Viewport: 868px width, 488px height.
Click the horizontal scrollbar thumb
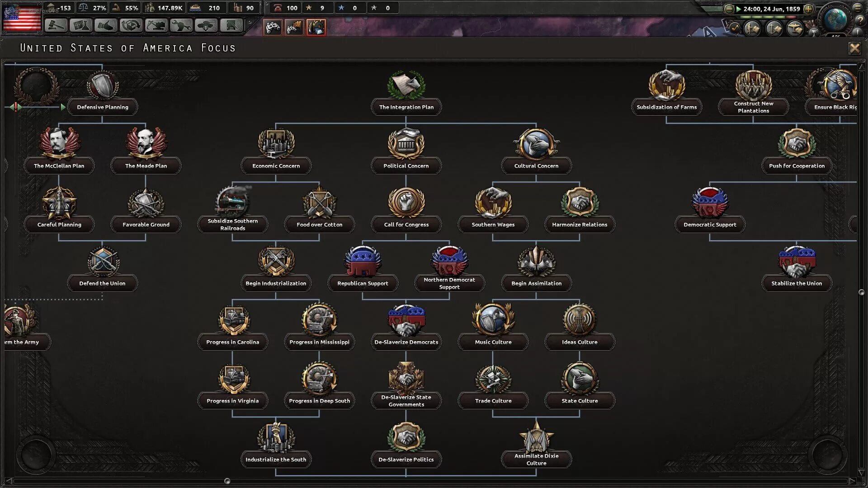pyautogui.click(x=227, y=481)
